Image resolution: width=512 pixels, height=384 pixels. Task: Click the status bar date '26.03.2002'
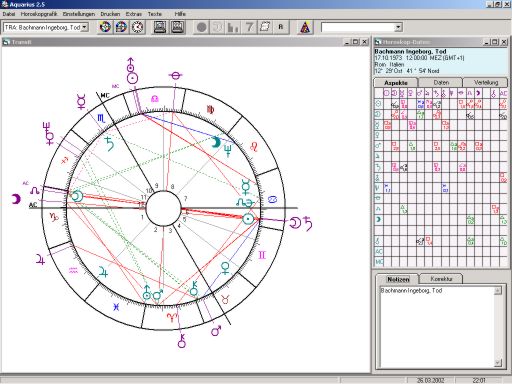click(430, 380)
